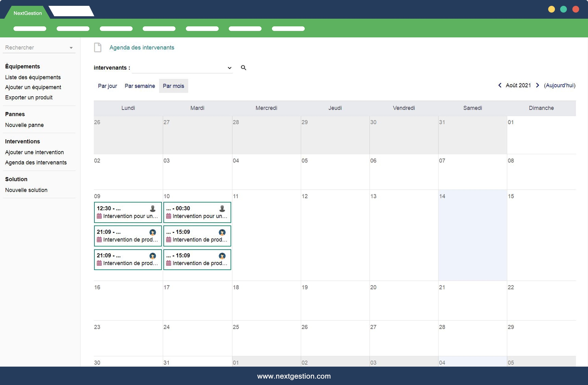This screenshot has width=588, height=385.
Task: Jump to Aujourd'hui
Action: (x=560, y=85)
